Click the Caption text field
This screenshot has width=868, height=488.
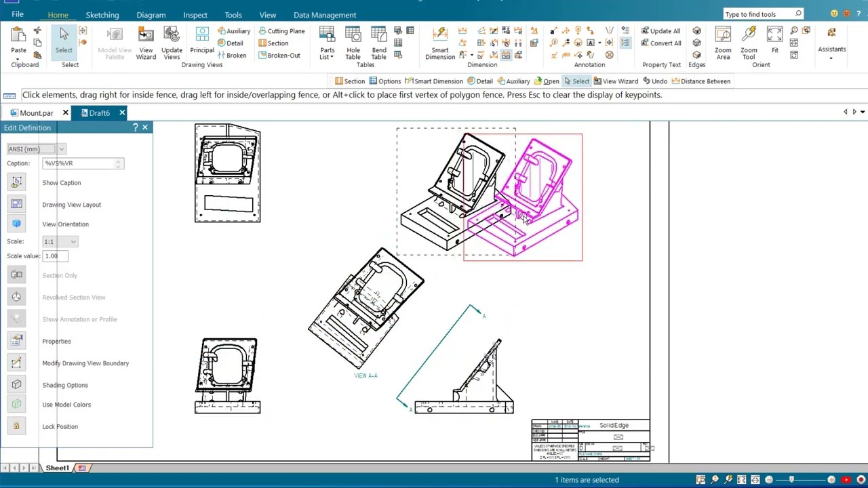pos(79,163)
